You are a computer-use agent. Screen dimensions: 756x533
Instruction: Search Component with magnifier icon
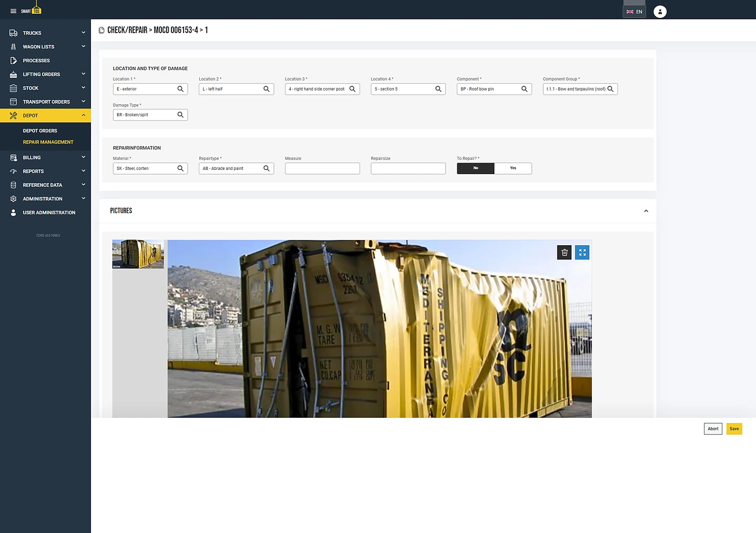coord(524,89)
